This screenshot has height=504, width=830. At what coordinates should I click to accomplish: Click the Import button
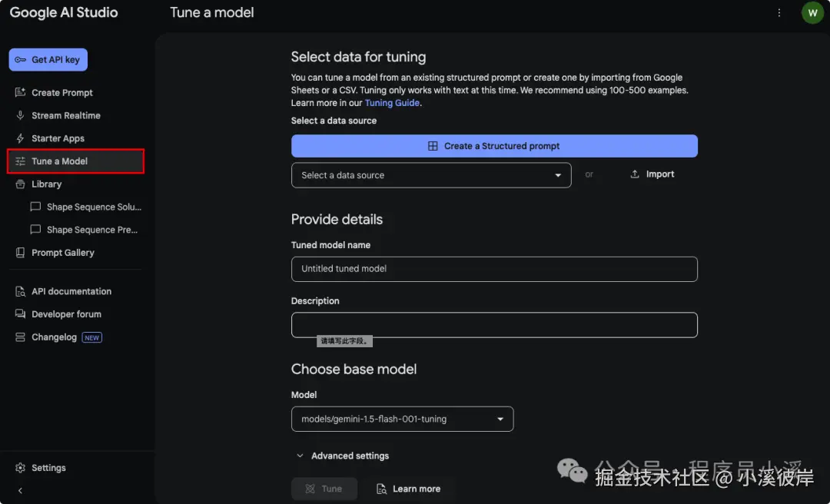pos(652,174)
